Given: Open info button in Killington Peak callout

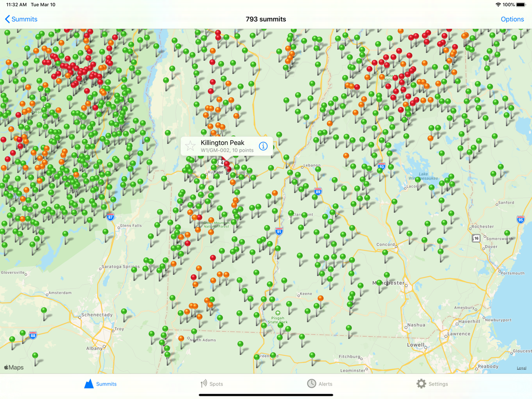Looking at the screenshot, I should 263,146.
